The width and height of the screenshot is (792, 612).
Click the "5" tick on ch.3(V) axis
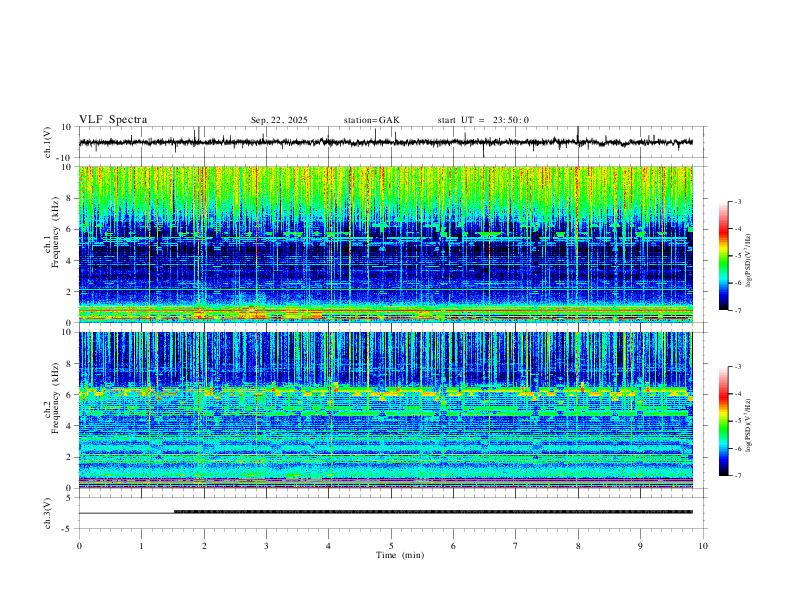[70, 498]
